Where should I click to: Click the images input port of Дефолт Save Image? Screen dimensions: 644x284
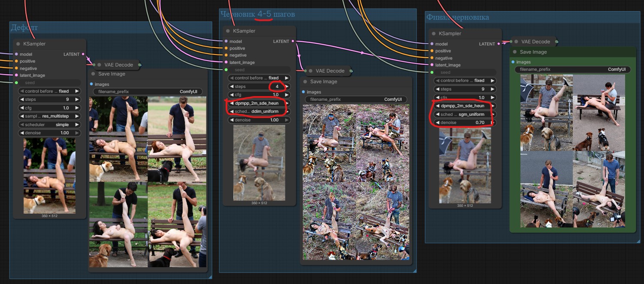pos(92,84)
